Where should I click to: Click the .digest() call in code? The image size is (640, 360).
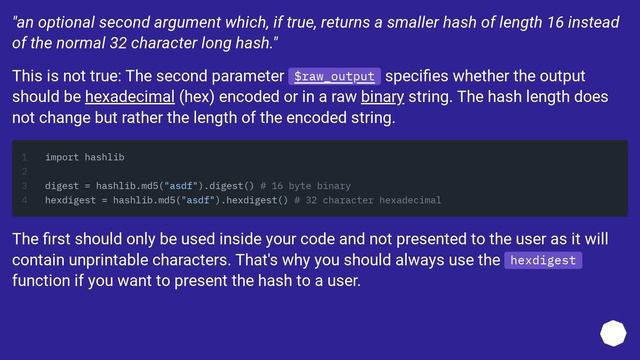[229, 186]
